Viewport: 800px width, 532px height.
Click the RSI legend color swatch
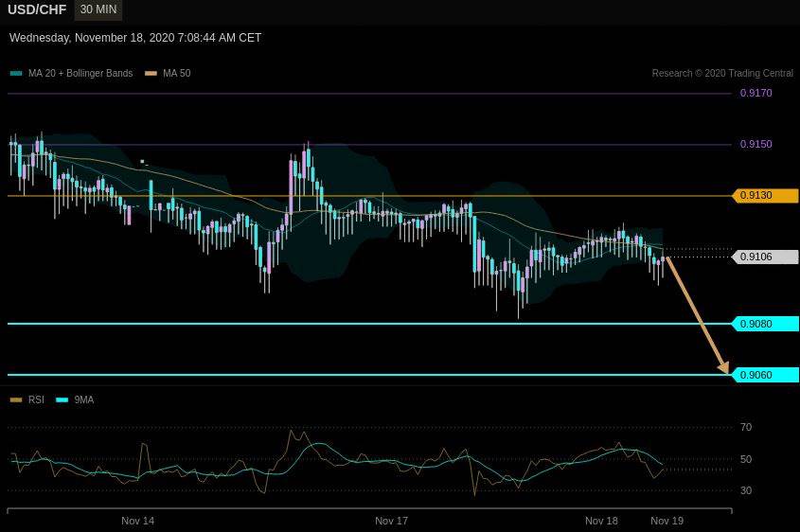pos(16,399)
